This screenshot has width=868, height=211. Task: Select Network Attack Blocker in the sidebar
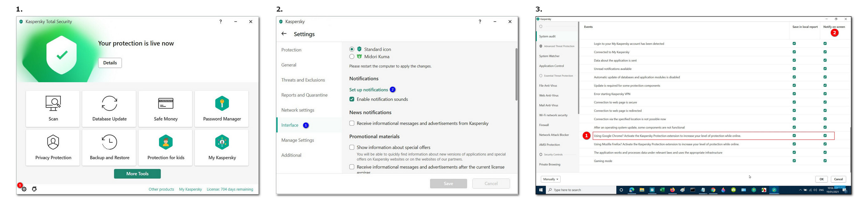[x=554, y=135]
